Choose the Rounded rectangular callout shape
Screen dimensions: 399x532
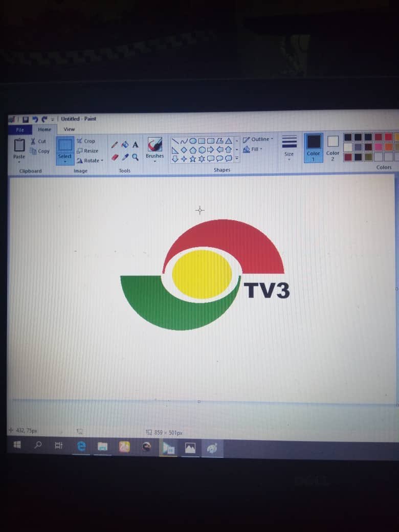coord(210,159)
